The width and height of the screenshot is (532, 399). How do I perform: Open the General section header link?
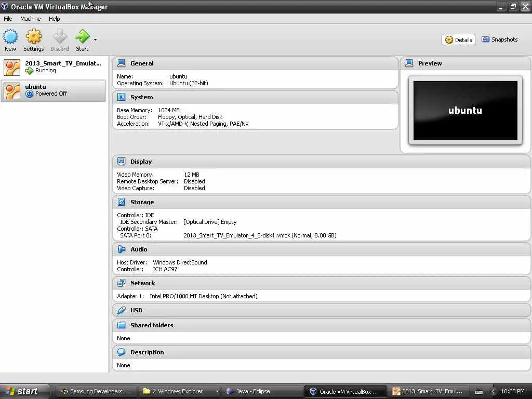click(142, 63)
